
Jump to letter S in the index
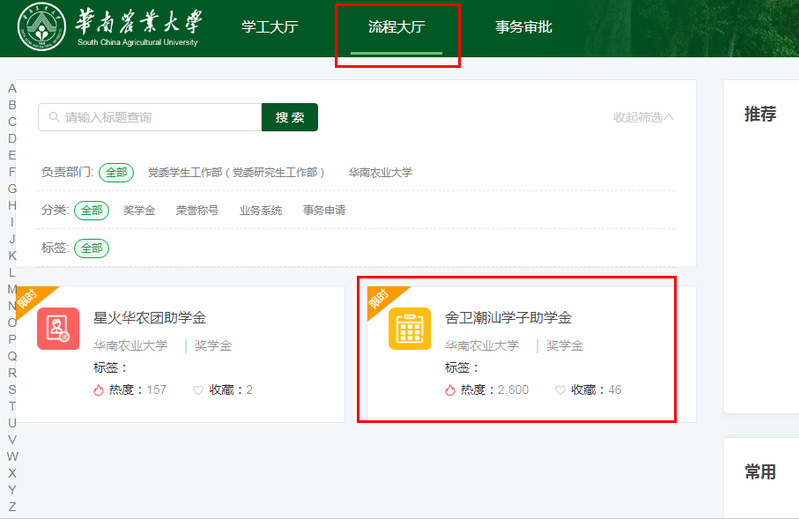point(12,390)
